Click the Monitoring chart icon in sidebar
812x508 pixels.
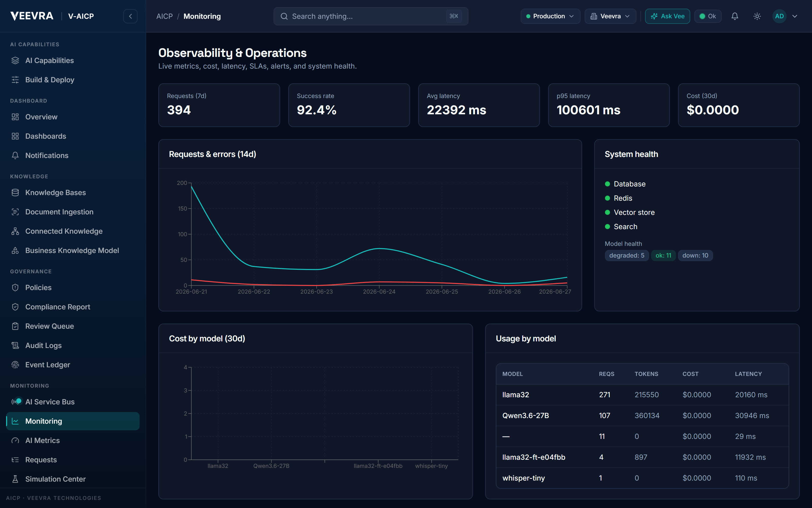click(x=15, y=421)
